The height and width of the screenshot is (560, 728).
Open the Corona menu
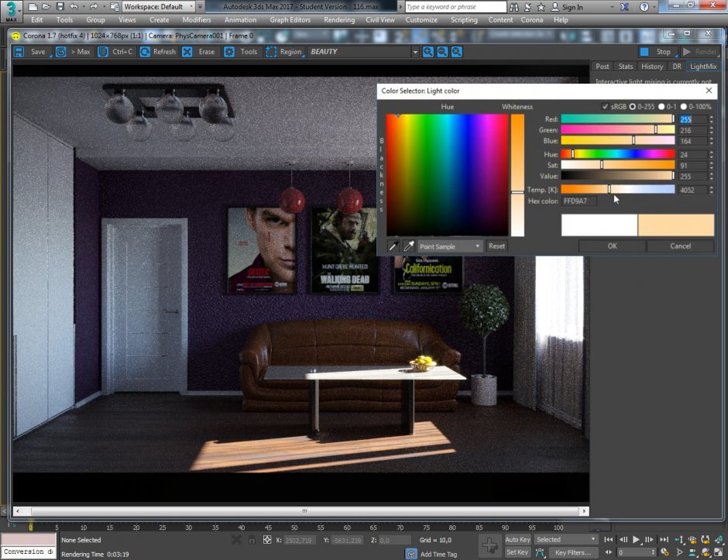(x=532, y=20)
